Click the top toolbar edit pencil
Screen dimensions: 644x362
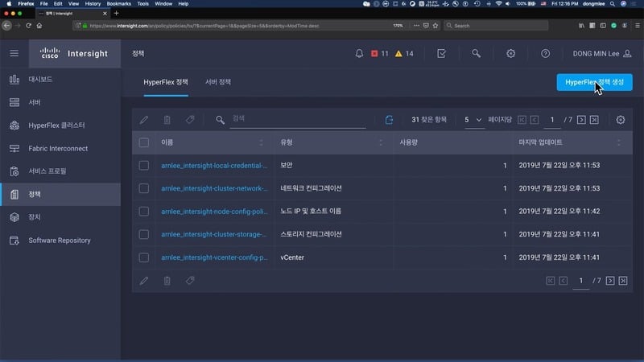tap(144, 120)
